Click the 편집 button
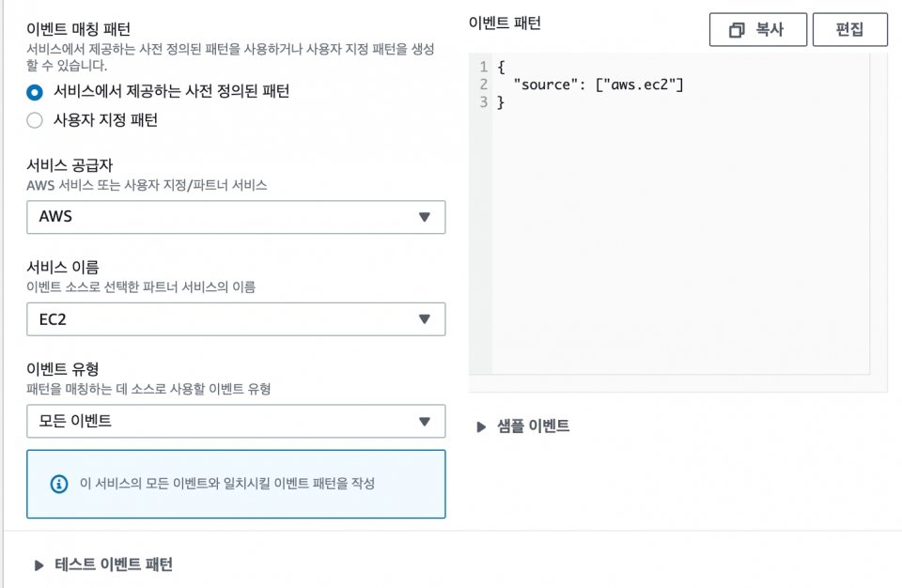The height and width of the screenshot is (588, 902). click(849, 30)
